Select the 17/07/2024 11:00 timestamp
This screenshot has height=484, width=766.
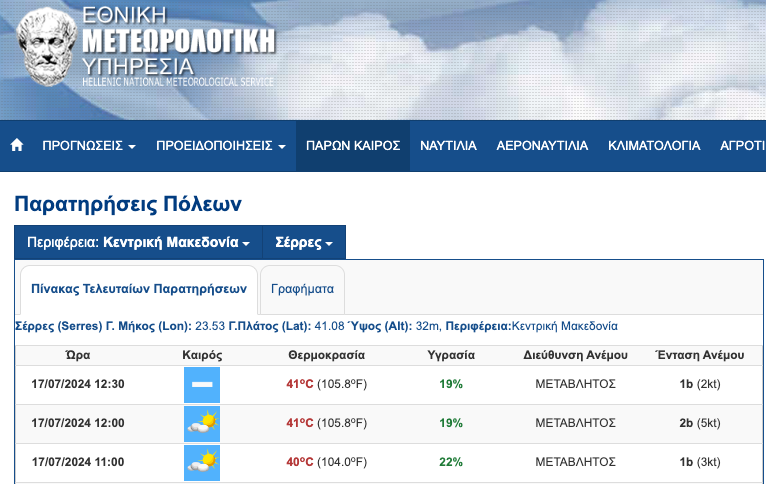(x=78, y=462)
